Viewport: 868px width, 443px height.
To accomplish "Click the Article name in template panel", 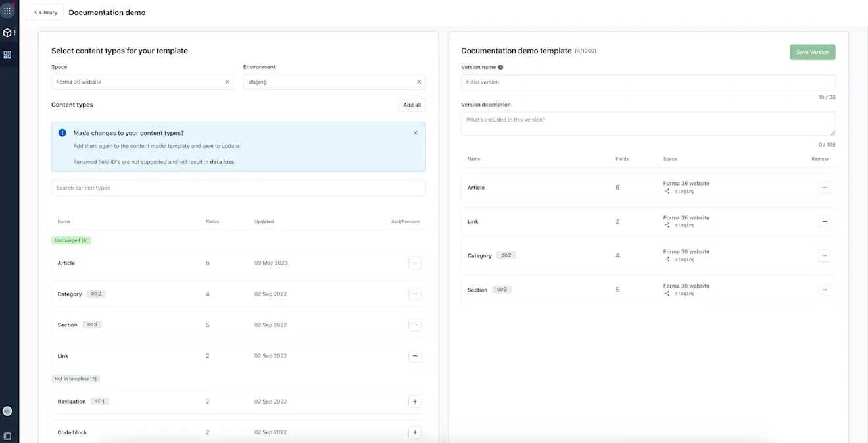I will (476, 188).
